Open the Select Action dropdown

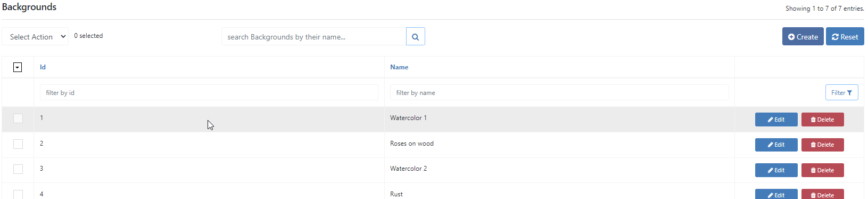(35, 36)
